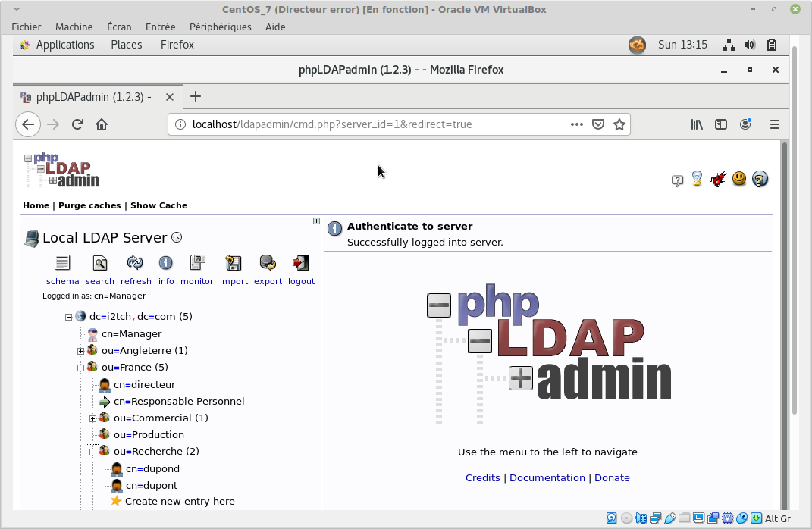The width and height of the screenshot is (812, 529).
Task: Open the schema viewer icon
Action: point(62,263)
